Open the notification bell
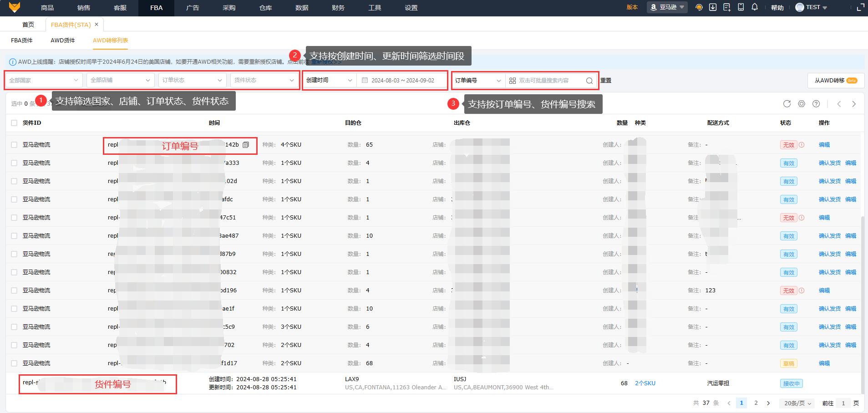The height and width of the screenshot is (413, 868). click(x=755, y=7)
